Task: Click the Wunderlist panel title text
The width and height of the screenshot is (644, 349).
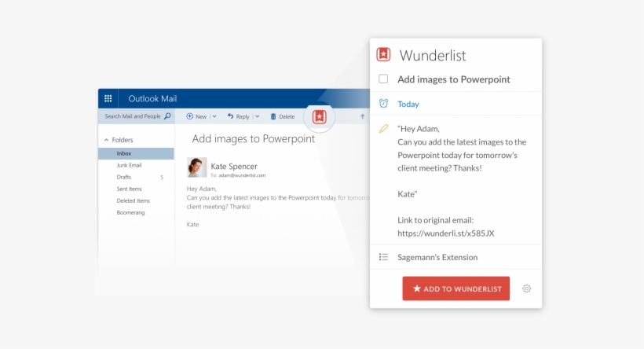Action: (x=433, y=56)
